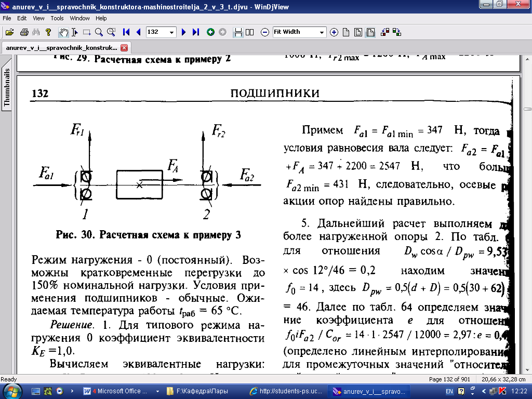Click the Fit Width page icon

click(370, 32)
